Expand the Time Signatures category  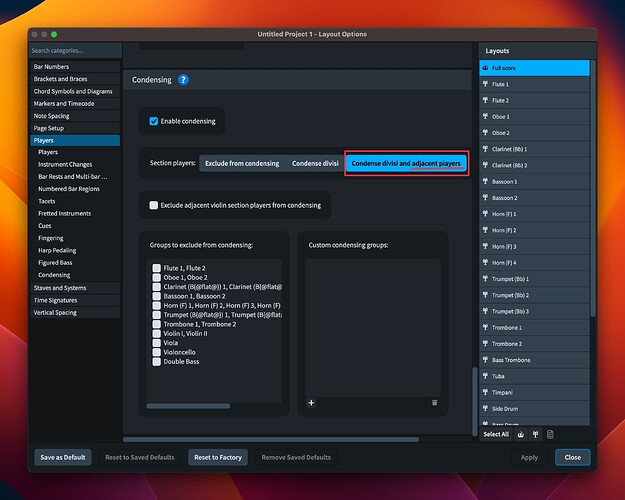coord(75,300)
